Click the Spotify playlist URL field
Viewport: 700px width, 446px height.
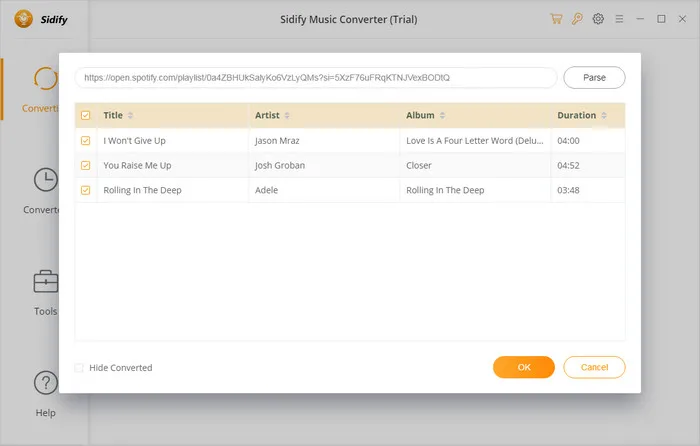tap(315, 78)
